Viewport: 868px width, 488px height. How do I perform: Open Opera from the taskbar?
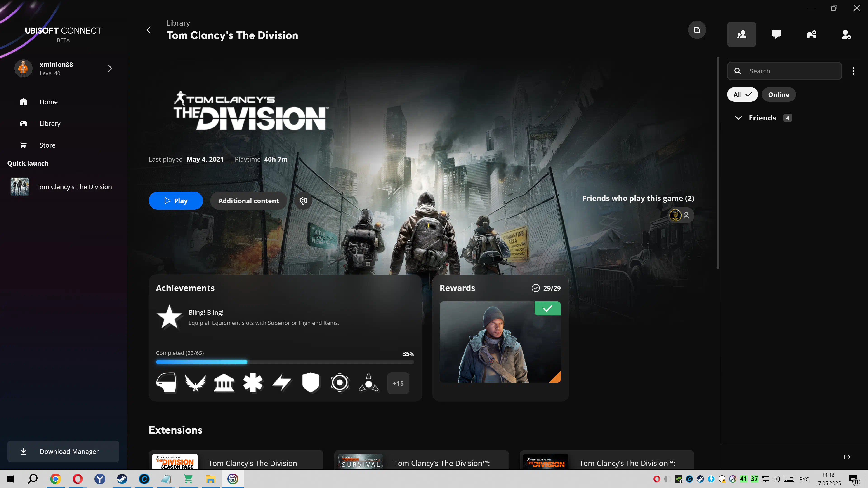coord(78,479)
